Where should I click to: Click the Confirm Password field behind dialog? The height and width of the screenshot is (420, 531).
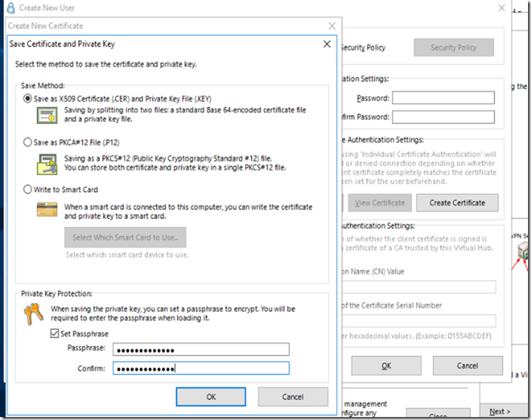click(443, 117)
